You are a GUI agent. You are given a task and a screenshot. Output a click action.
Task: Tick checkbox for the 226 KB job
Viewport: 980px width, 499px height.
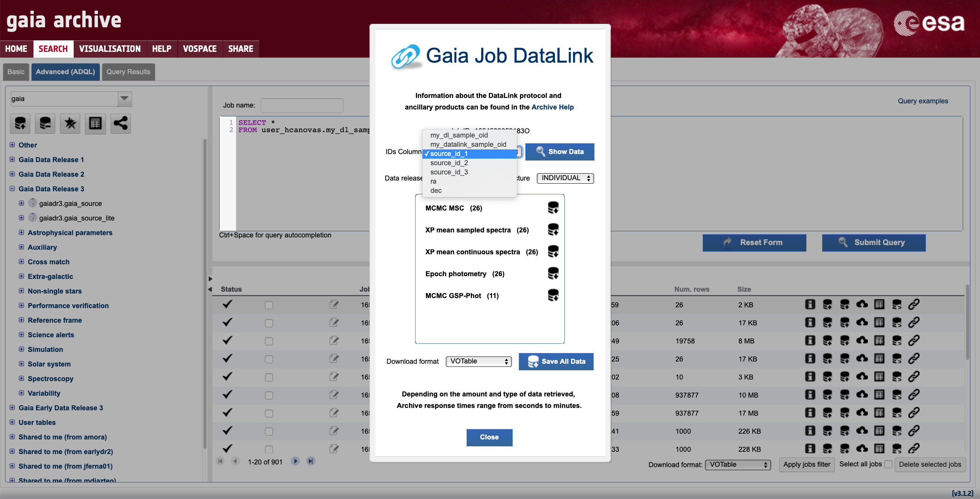pos(269,431)
